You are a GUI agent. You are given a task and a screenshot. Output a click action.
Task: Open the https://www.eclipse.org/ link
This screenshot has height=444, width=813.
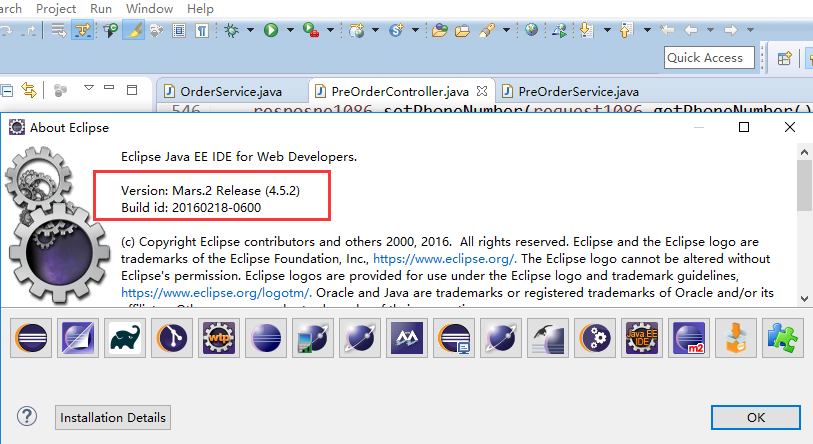(x=444, y=259)
